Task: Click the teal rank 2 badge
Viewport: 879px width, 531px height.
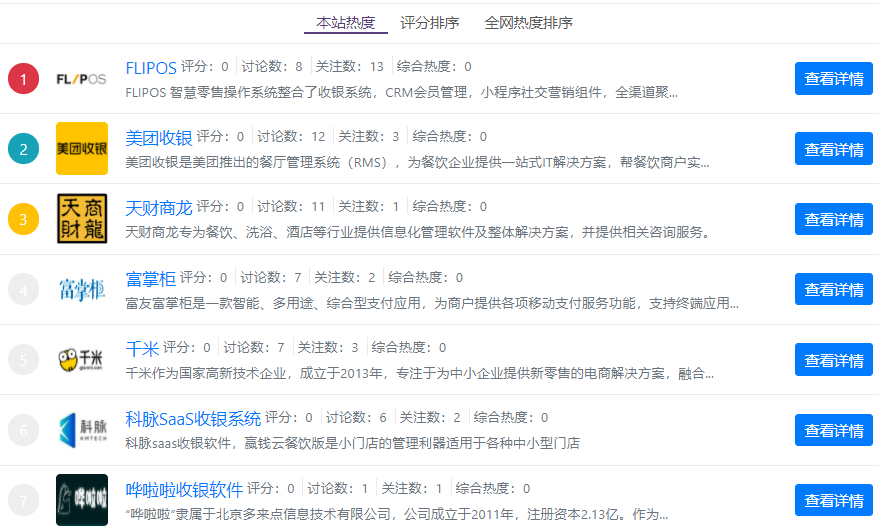Action: [x=24, y=149]
